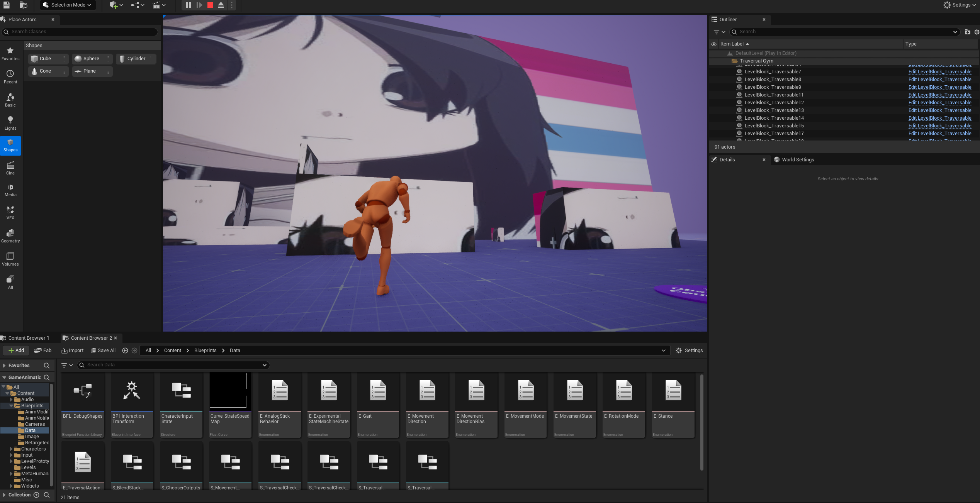Open the Outliner settings gear

(977, 32)
